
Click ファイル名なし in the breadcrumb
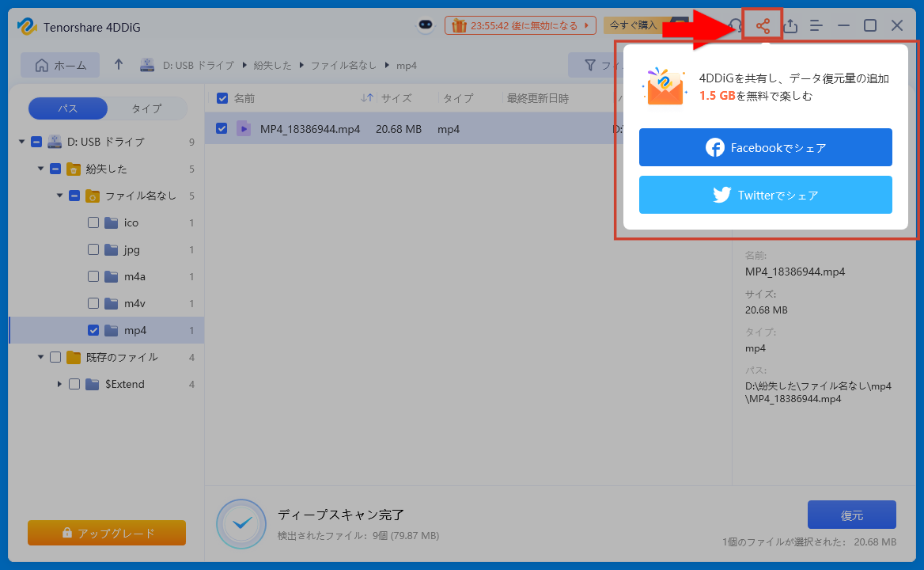click(343, 66)
